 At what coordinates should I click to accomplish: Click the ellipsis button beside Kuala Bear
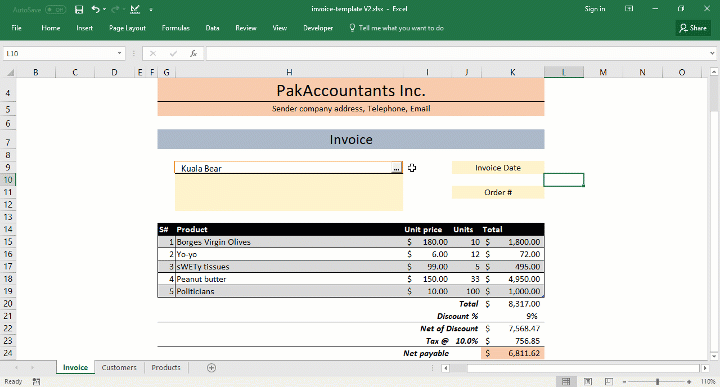[x=396, y=168]
